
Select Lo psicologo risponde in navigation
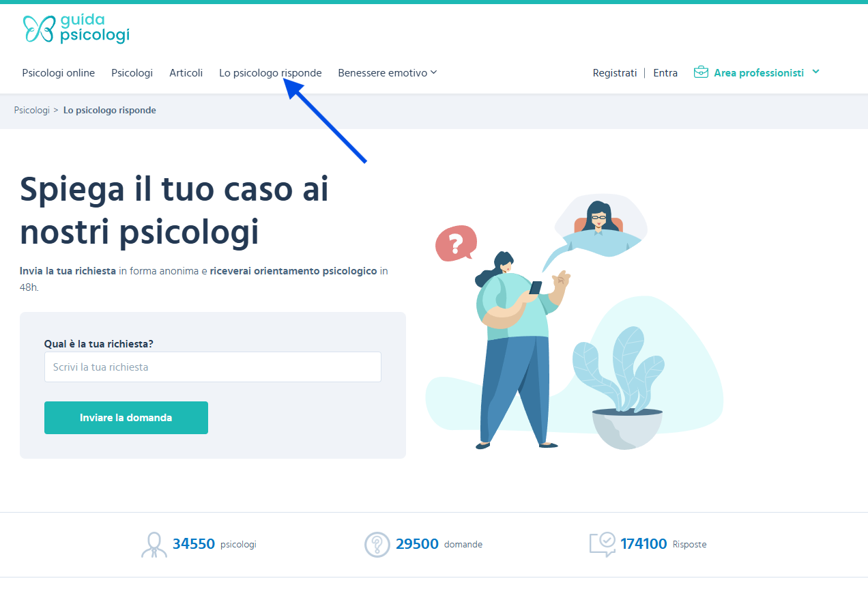click(270, 72)
